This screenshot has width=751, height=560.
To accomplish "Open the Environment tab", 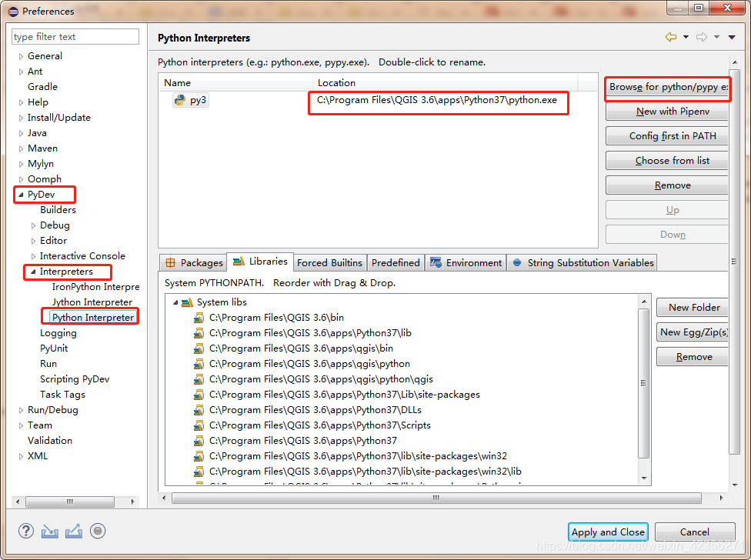I will pos(466,263).
